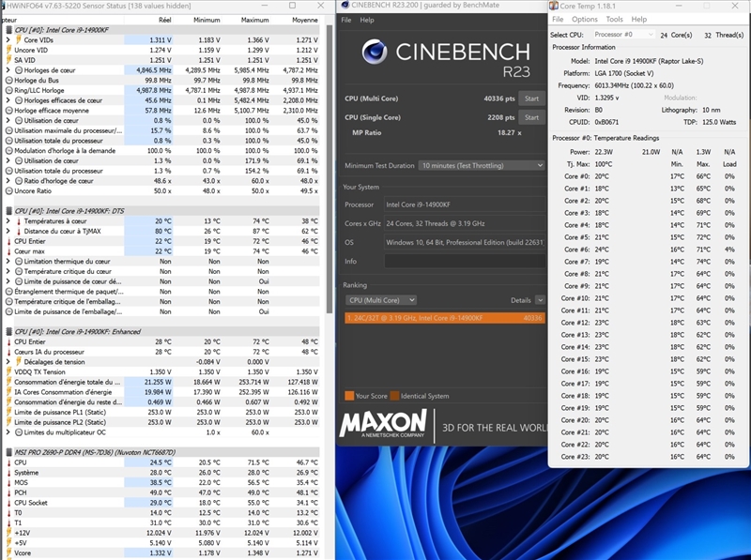
Task: Start the CPU (Single Core) test
Action: click(531, 117)
